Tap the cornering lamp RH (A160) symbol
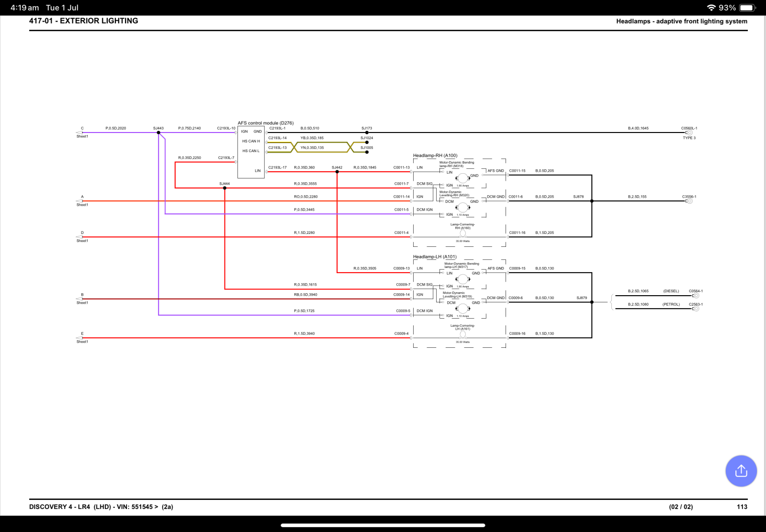Image resolution: width=766 pixels, height=532 pixels. pyautogui.click(x=463, y=234)
